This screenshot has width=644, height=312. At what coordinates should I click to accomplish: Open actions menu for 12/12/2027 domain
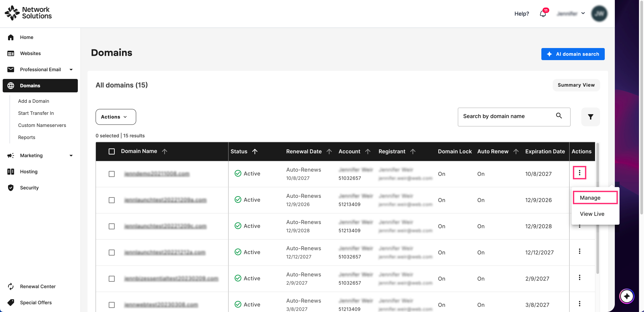580,251
